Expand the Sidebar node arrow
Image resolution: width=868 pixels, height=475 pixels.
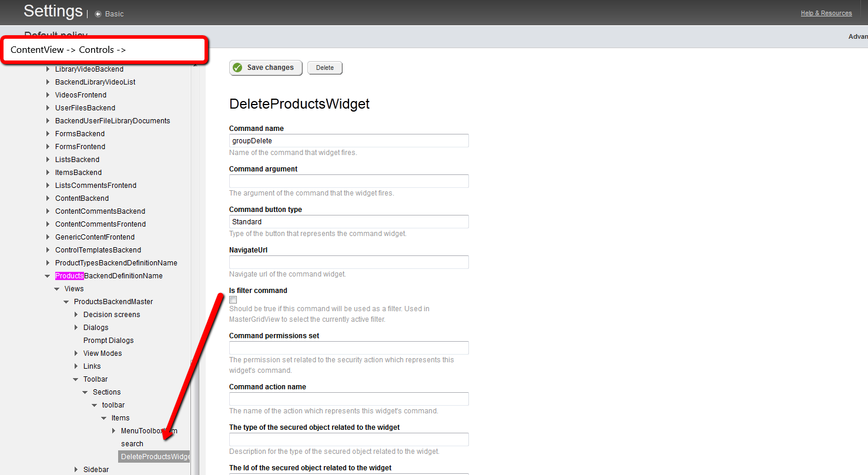pyautogui.click(x=76, y=470)
